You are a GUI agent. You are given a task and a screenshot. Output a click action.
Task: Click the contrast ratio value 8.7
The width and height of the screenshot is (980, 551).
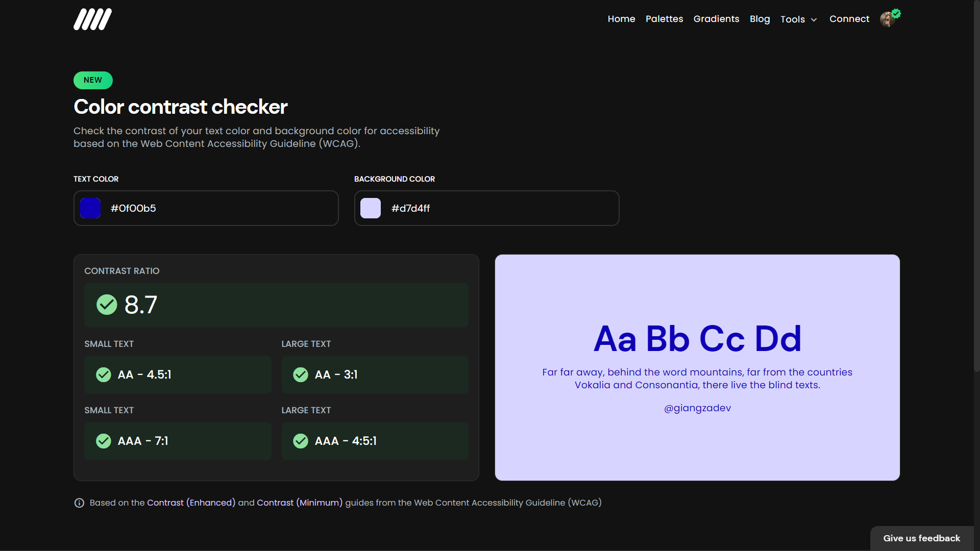141,305
